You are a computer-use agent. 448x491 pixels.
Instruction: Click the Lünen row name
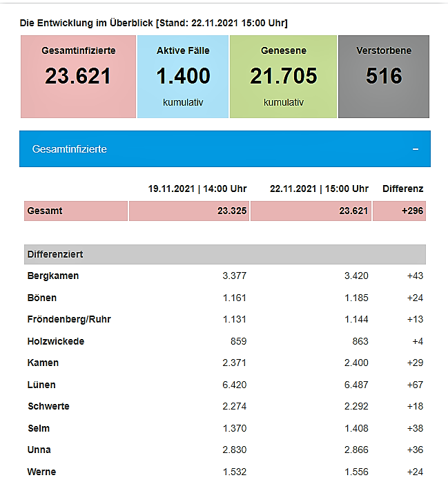tap(41, 385)
